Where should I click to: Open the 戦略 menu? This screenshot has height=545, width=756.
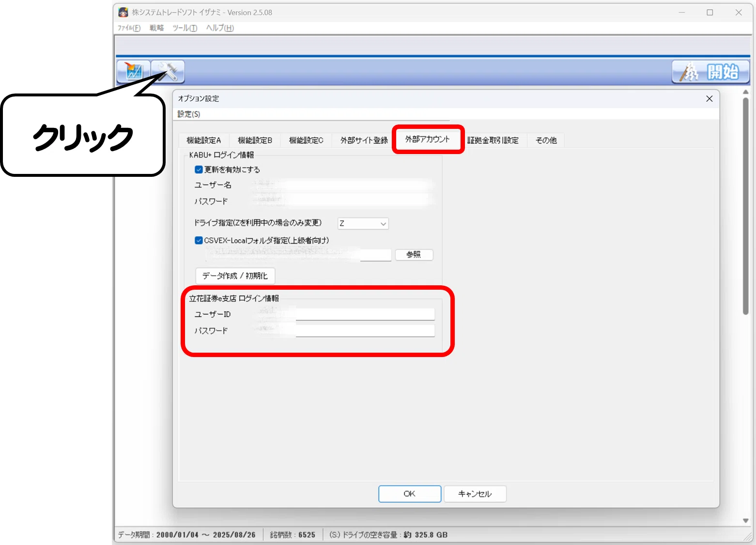[x=156, y=28]
